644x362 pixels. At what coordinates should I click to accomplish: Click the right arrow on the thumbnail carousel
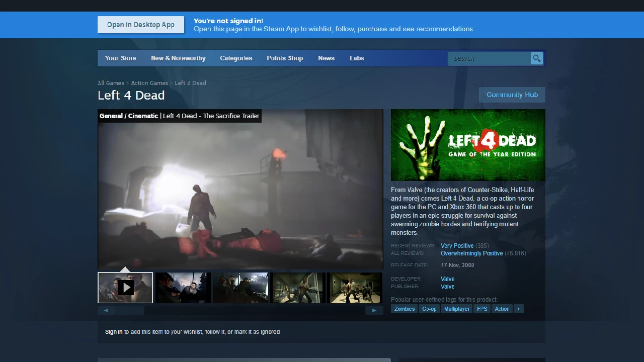point(374,310)
